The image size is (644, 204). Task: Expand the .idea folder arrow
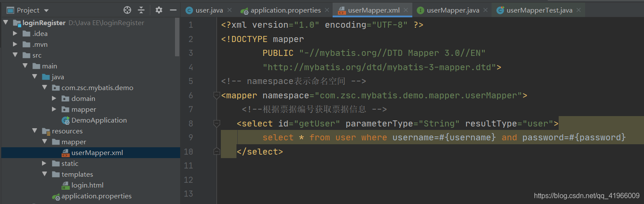[15, 34]
